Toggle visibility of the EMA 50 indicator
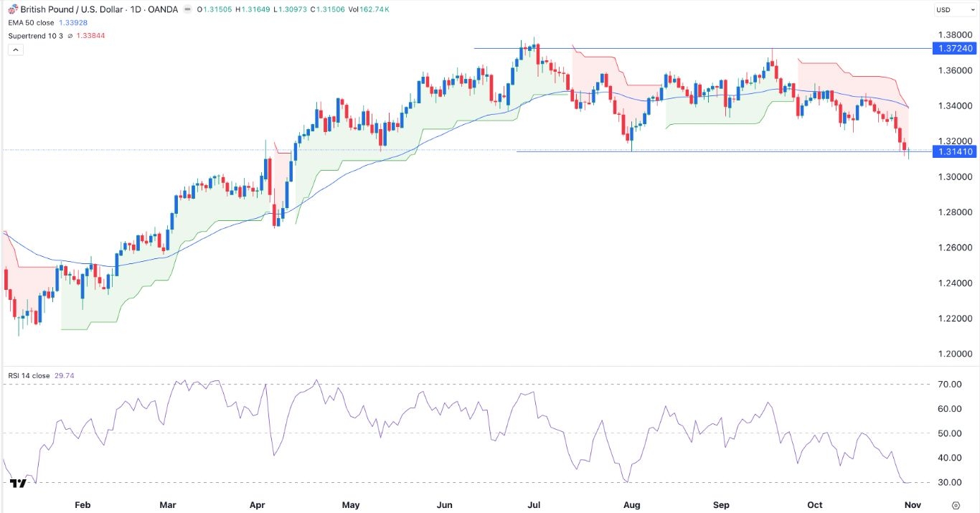 coord(32,22)
